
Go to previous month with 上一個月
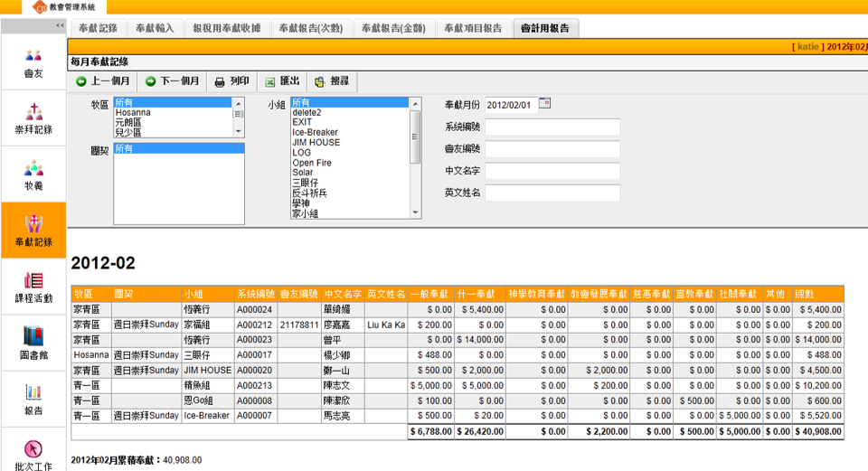pyautogui.click(x=103, y=81)
